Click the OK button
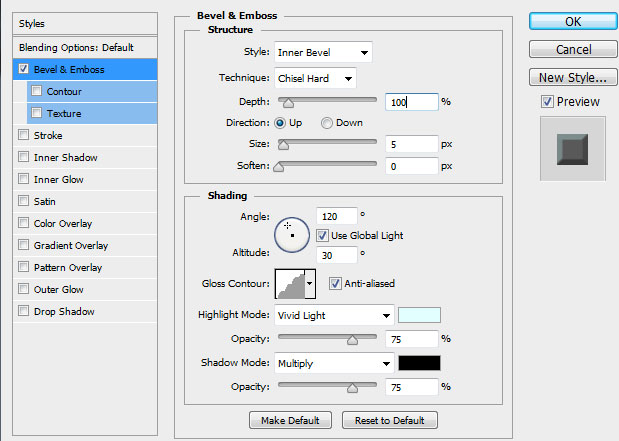Image resolution: width=619 pixels, height=441 pixels. pos(571,21)
